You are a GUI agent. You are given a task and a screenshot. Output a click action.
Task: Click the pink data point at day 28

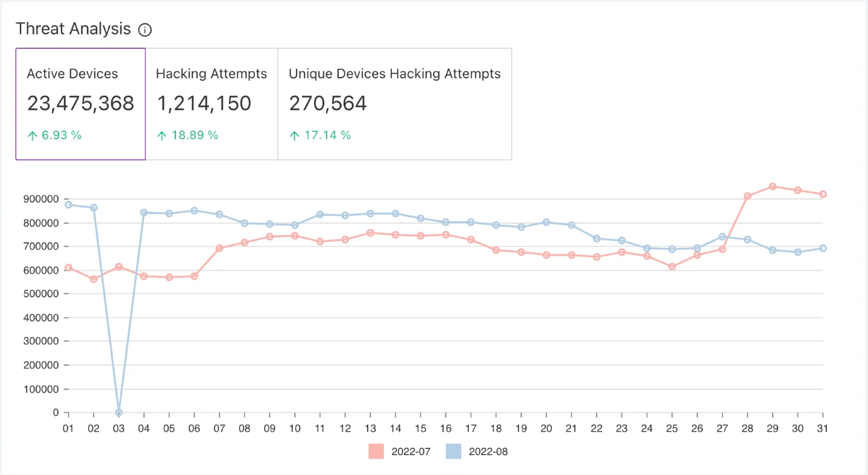point(747,196)
